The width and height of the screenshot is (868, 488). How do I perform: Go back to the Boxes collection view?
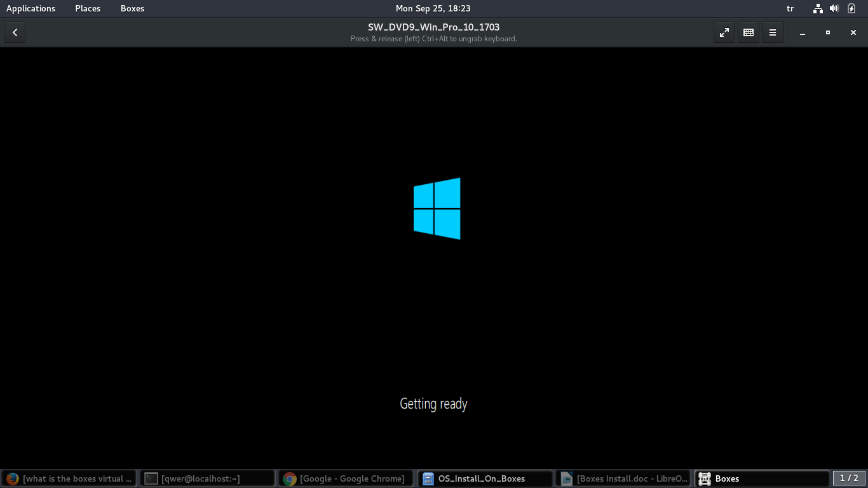coord(15,32)
